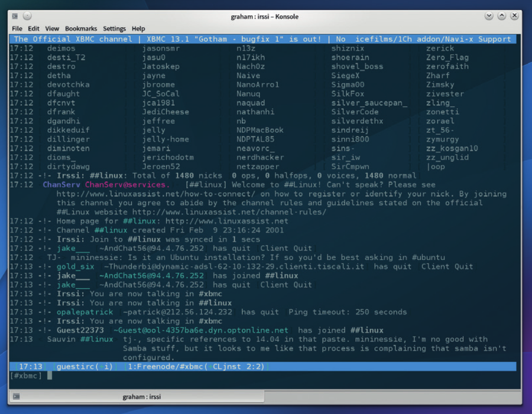Click the nick "SiegeX"
The width and height of the screenshot is (532, 414).
coord(345,76)
